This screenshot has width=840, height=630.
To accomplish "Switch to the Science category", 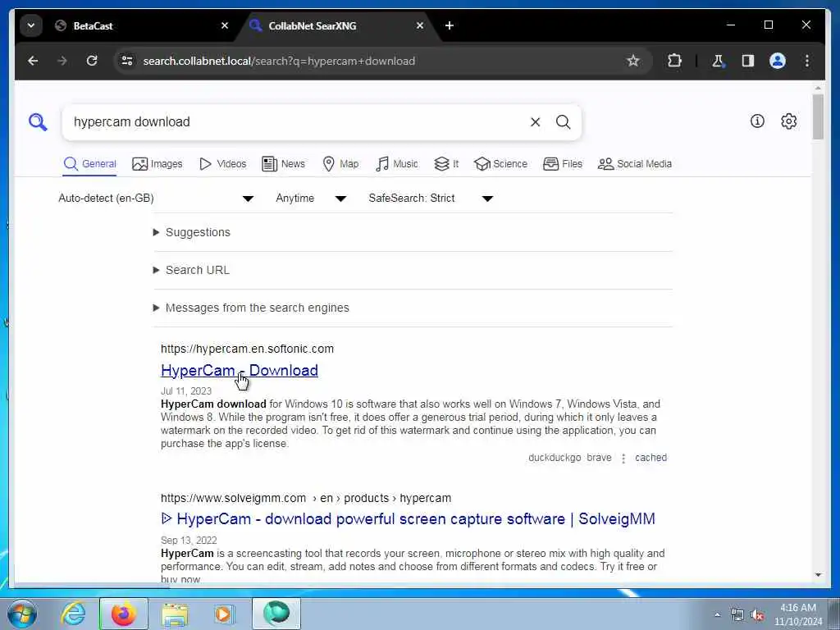I will coord(500,164).
